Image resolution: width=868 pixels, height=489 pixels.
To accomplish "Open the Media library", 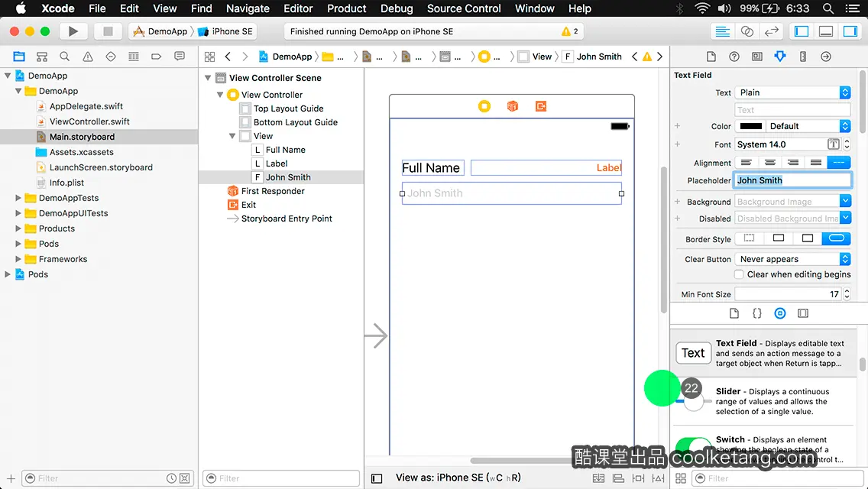I will [x=803, y=313].
